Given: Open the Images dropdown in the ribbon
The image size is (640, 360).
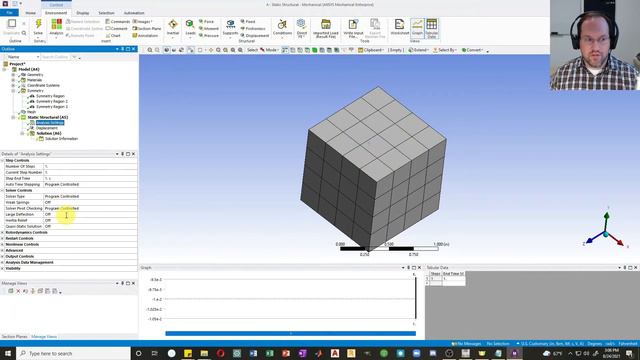Looking at the screenshot, I should [142, 21].
